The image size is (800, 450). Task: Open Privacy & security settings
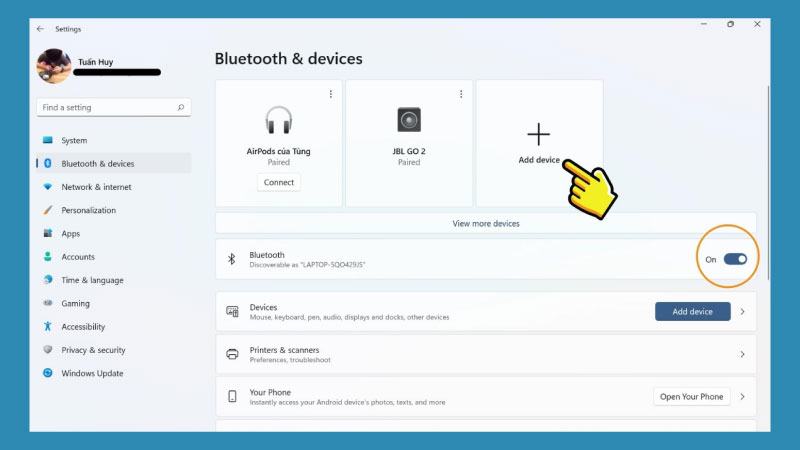[114, 350]
